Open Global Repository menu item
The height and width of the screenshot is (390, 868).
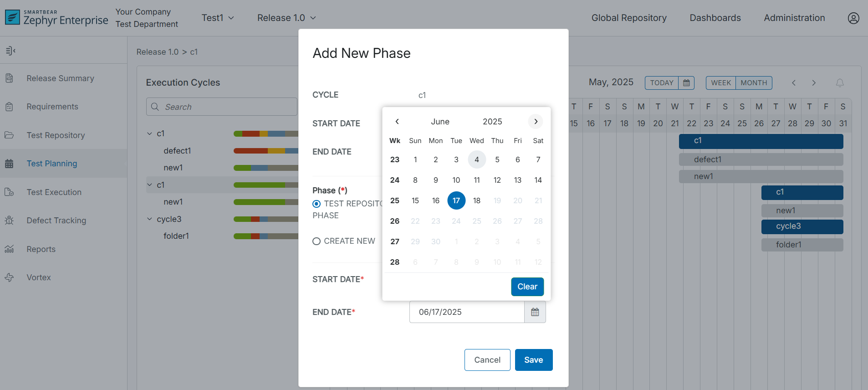pyautogui.click(x=629, y=18)
